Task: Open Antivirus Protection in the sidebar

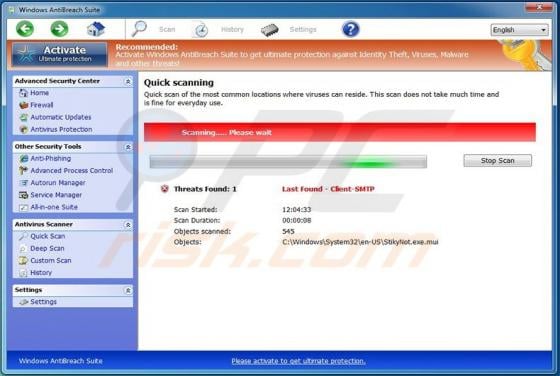Action: [61, 129]
